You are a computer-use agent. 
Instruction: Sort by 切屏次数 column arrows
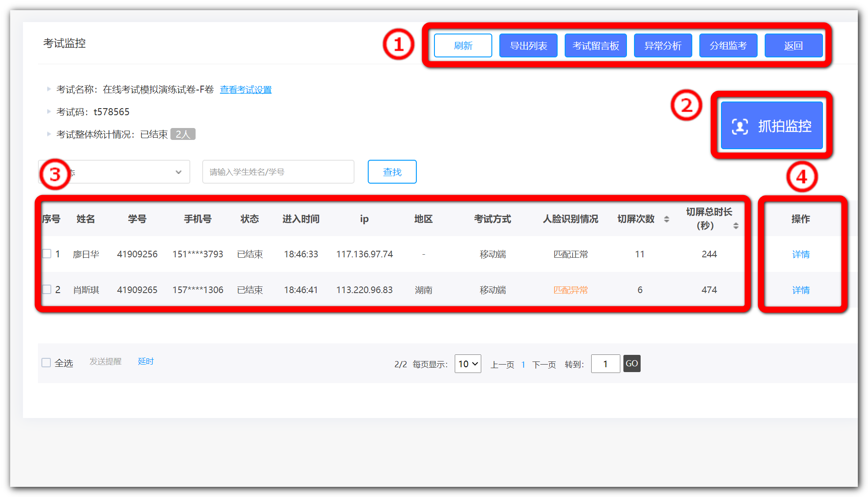click(x=666, y=219)
